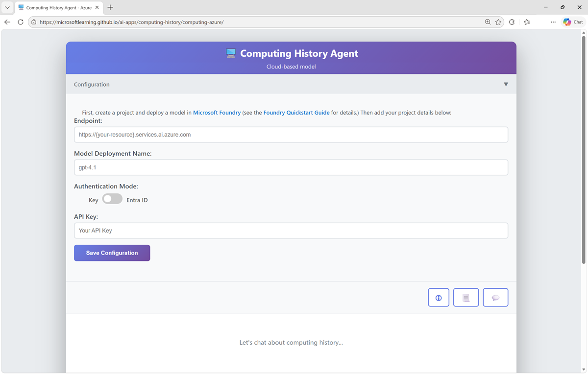Click the page vertical scrollbar thumb

583,149
